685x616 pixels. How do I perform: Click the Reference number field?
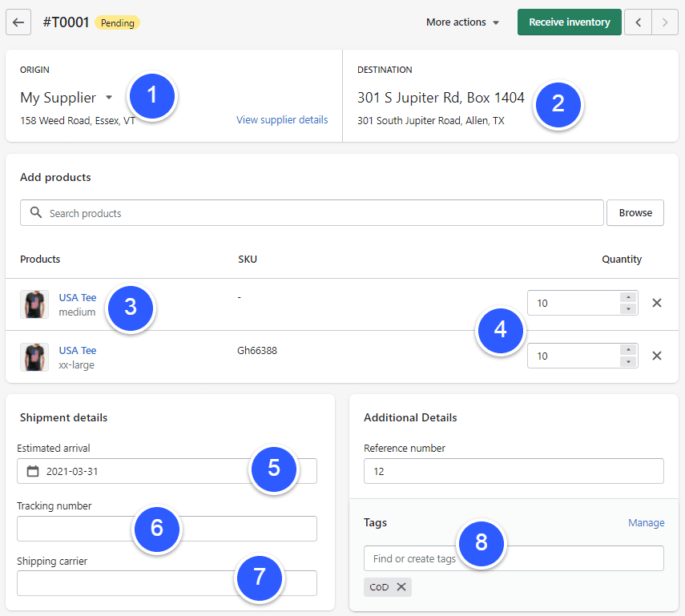514,471
